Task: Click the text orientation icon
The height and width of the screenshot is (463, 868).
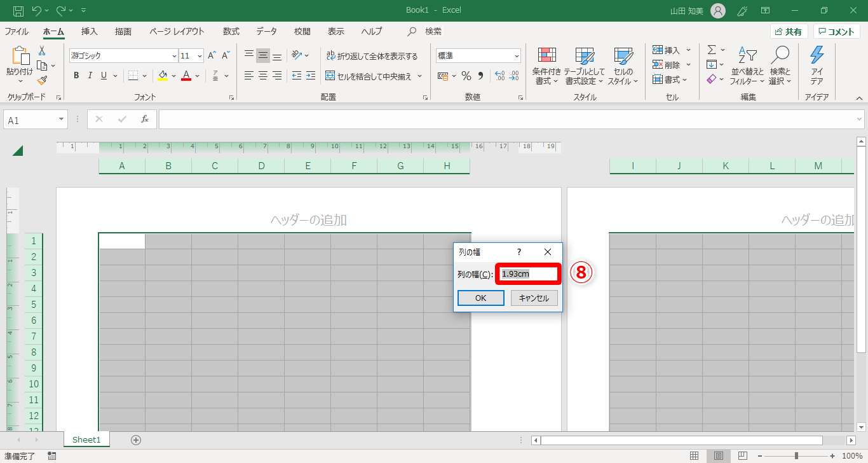Action: point(297,55)
